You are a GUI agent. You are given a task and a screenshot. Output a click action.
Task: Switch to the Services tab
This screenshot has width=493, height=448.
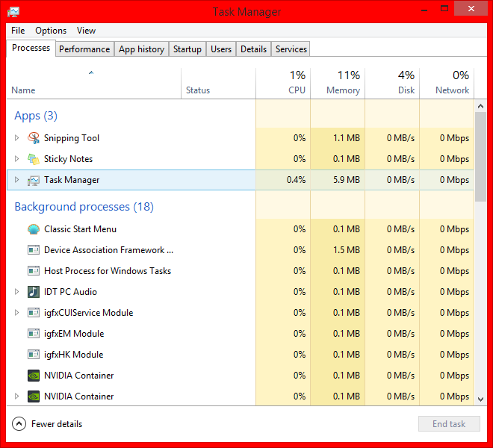[x=291, y=49]
